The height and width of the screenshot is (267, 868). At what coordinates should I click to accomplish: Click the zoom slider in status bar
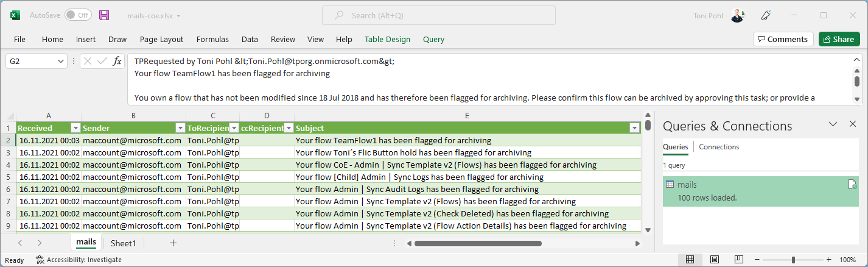[x=793, y=260]
